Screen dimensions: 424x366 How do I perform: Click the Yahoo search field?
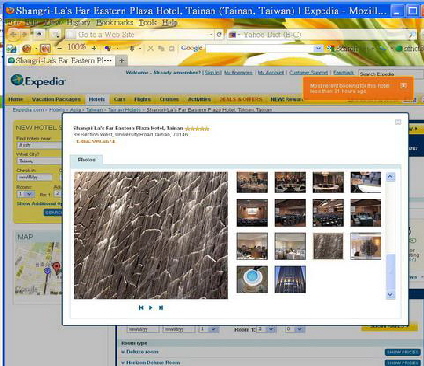click(x=323, y=35)
